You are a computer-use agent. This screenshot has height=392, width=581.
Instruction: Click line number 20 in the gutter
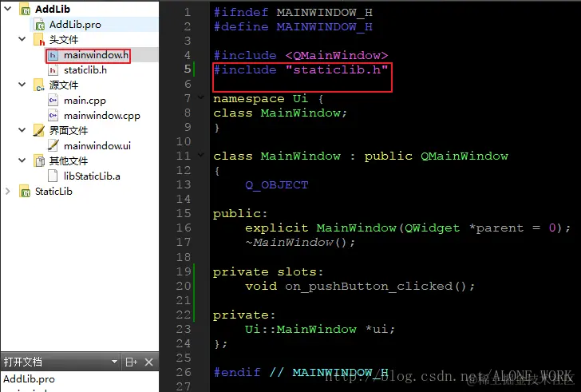coord(184,286)
